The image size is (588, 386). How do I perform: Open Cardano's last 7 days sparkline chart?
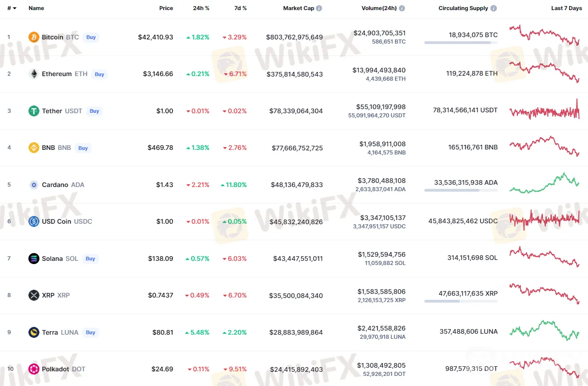(544, 183)
